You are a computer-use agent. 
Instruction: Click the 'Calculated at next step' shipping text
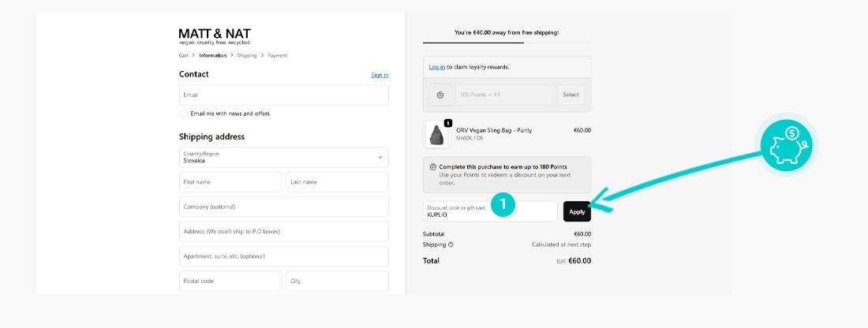click(561, 244)
